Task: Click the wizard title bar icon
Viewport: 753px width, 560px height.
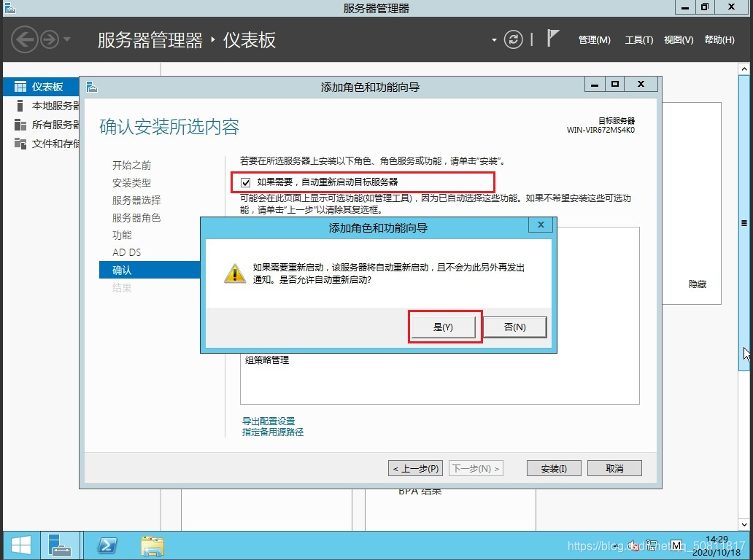Action: tap(92, 87)
